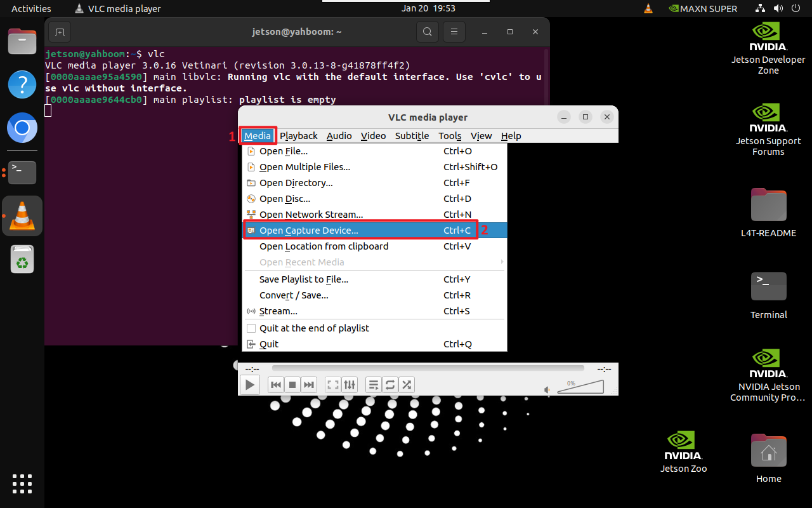
Task: Open the Trash from the dock
Action: [x=22, y=259]
